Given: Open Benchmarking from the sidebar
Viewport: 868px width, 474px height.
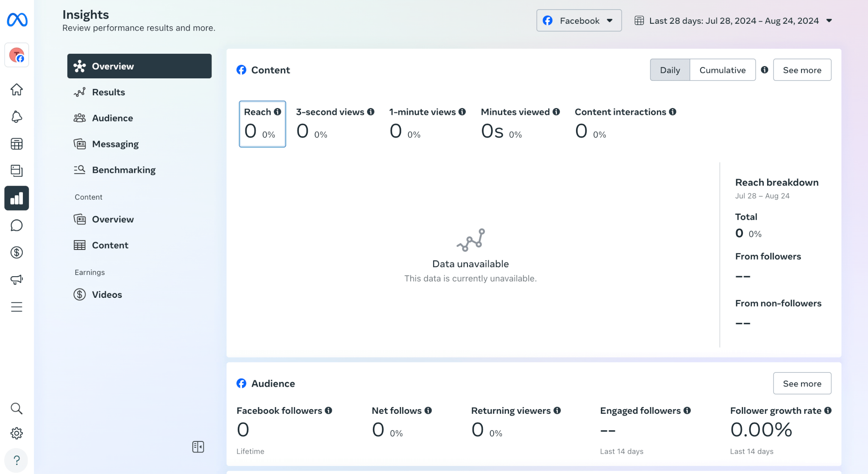Looking at the screenshot, I should 123,169.
